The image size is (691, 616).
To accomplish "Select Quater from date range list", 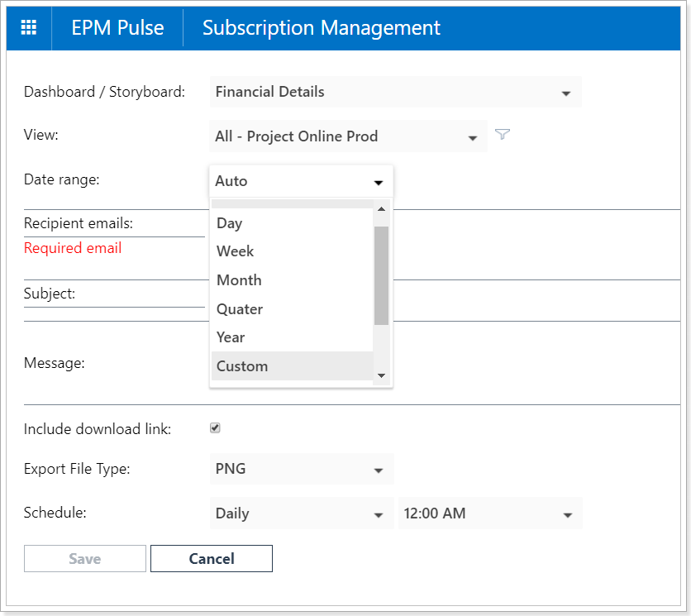I will [x=292, y=309].
